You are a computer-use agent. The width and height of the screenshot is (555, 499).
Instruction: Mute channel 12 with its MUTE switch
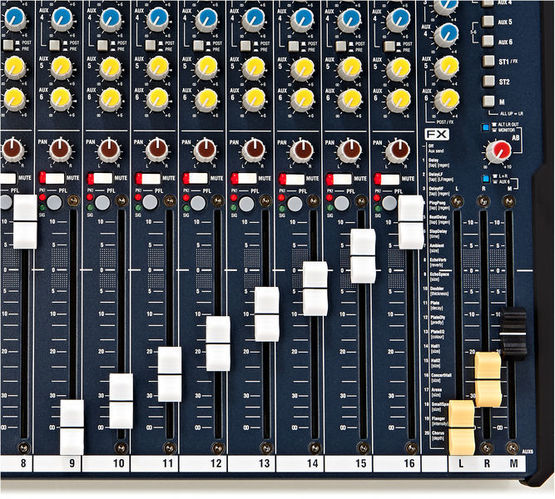click(x=195, y=178)
